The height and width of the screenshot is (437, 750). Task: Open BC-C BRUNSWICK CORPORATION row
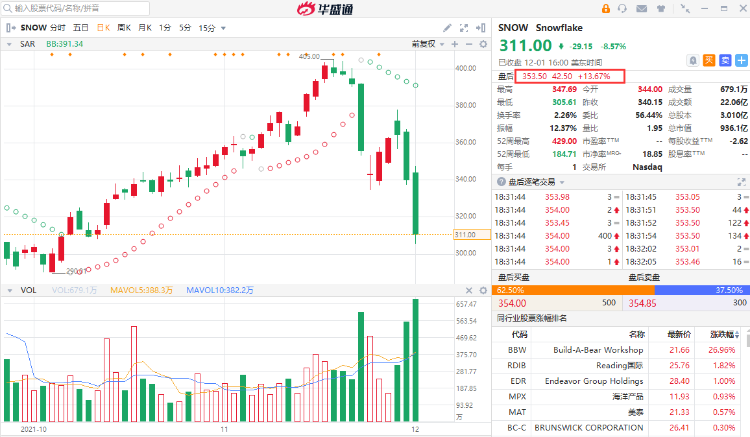(618, 427)
